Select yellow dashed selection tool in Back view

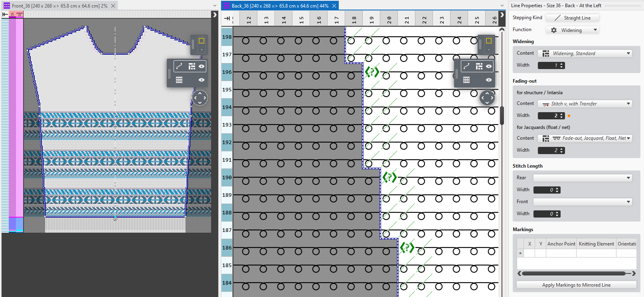(488, 41)
